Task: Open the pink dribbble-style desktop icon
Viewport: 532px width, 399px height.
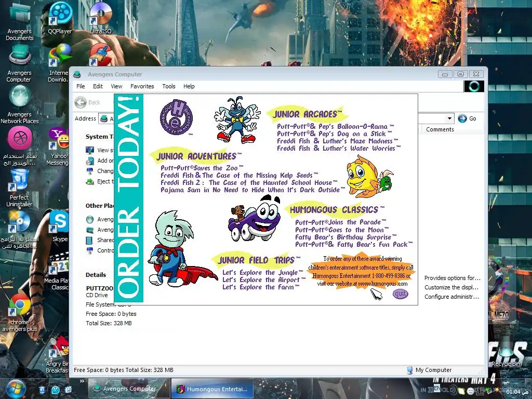Action: pos(20,147)
